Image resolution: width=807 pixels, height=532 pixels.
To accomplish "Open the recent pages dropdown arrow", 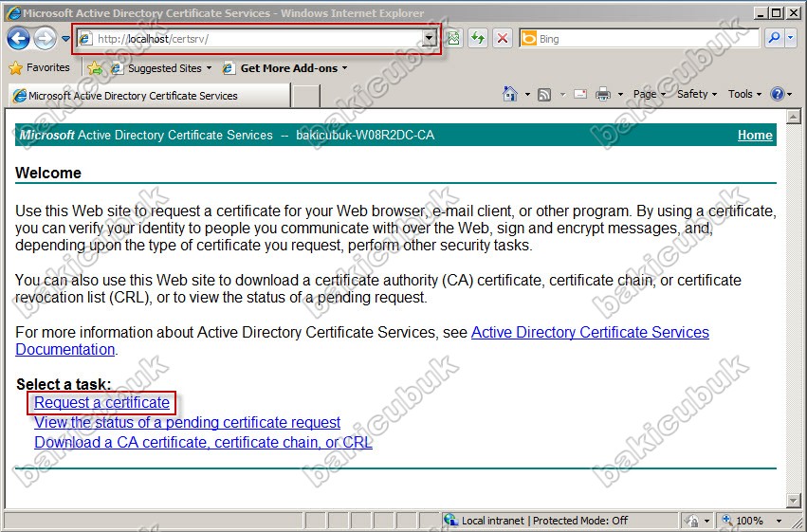I will point(65,39).
